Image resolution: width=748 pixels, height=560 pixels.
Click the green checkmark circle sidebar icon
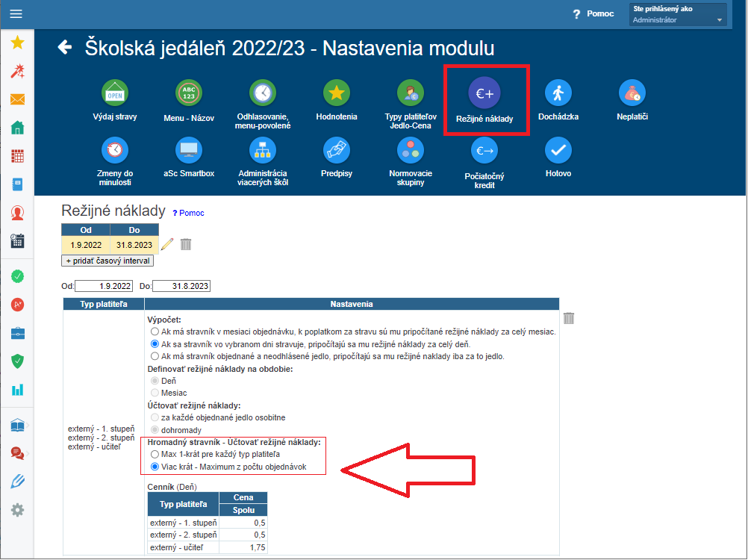18,276
